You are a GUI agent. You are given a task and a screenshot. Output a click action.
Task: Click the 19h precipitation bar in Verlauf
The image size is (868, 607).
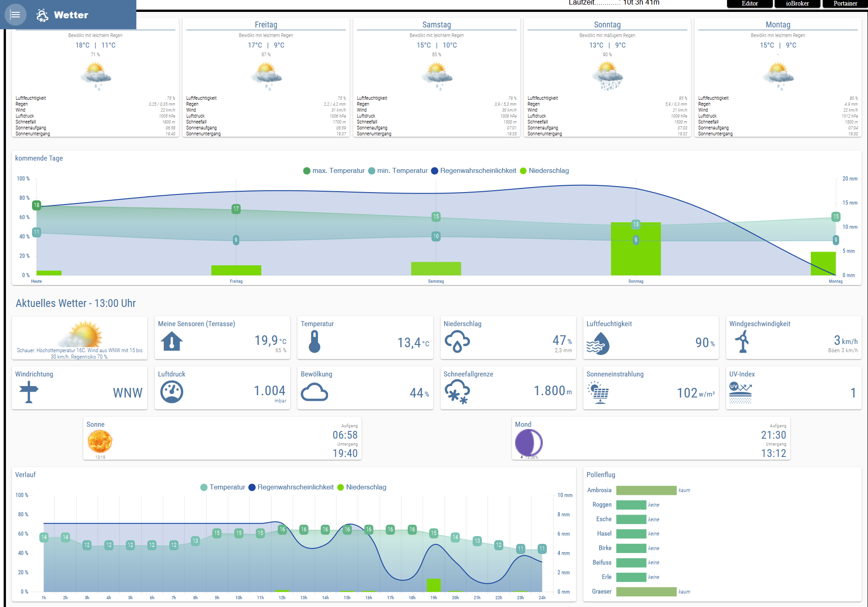(x=434, y=585)
